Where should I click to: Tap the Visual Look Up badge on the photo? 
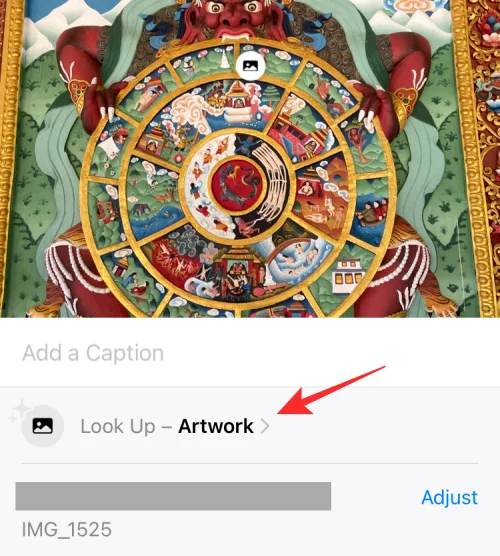click(250, 66)
